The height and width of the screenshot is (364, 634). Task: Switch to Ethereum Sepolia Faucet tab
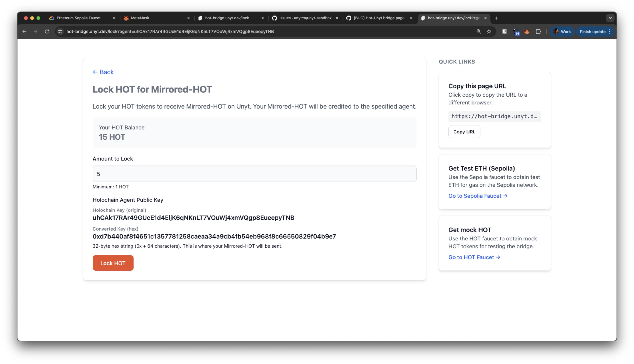coord(78,18)
